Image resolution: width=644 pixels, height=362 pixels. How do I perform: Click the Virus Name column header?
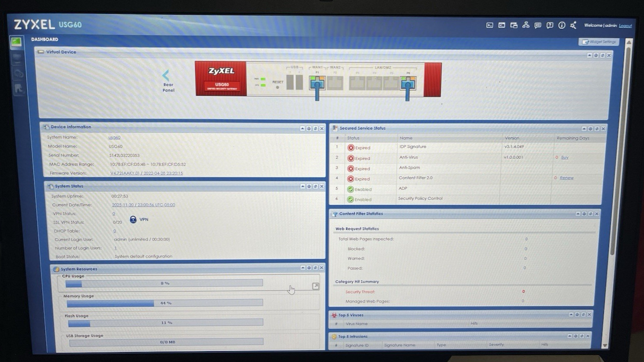click(357, 324)
